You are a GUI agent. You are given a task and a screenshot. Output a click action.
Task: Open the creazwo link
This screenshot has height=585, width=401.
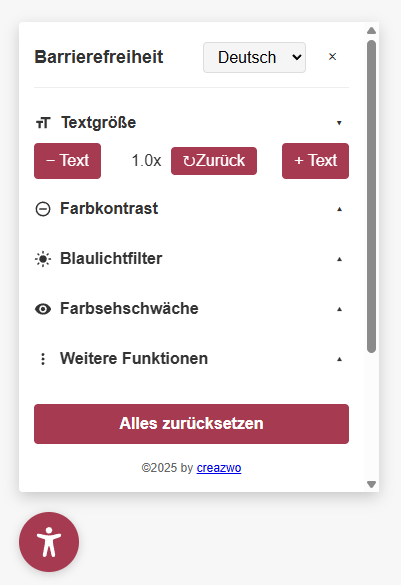click(x=219, y=467)
